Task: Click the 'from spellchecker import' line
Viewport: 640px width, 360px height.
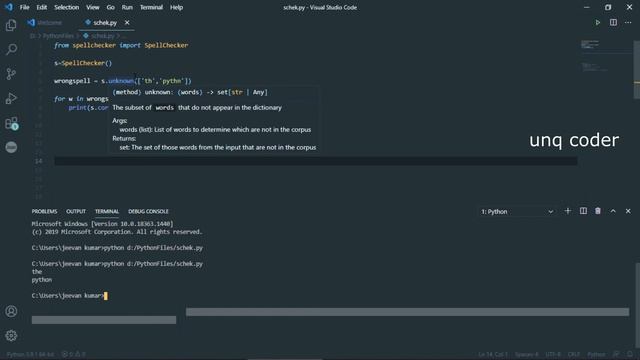Action: point(121,45)
